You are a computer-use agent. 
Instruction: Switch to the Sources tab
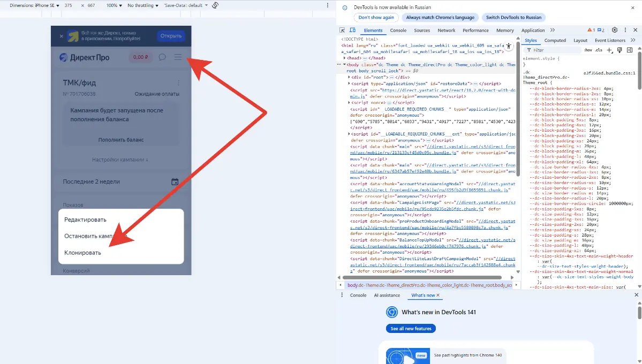tap(422, 31)
